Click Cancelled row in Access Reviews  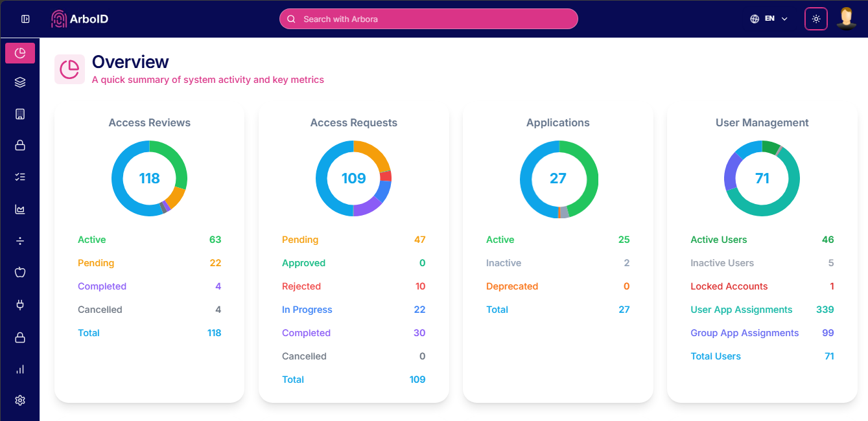point(150,310)
